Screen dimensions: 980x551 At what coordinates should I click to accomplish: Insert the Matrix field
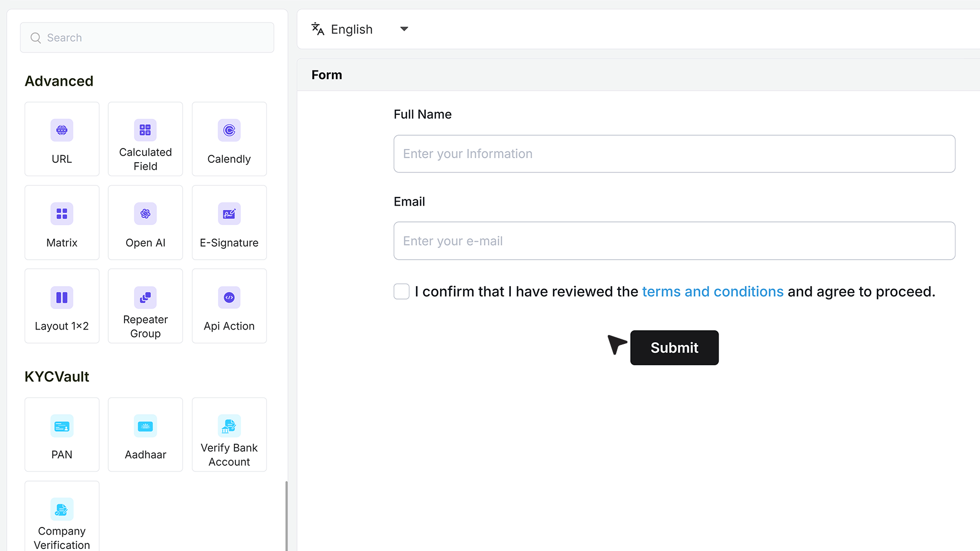click(62, 222)
